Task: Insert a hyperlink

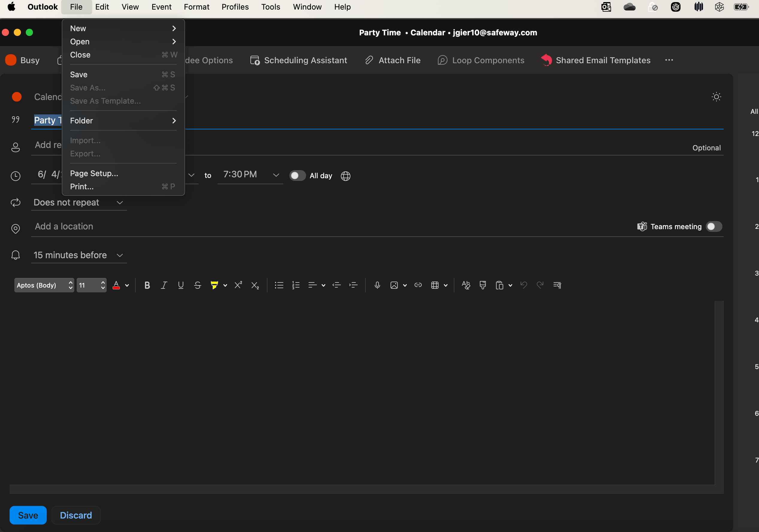Action: tap(418, 285)
